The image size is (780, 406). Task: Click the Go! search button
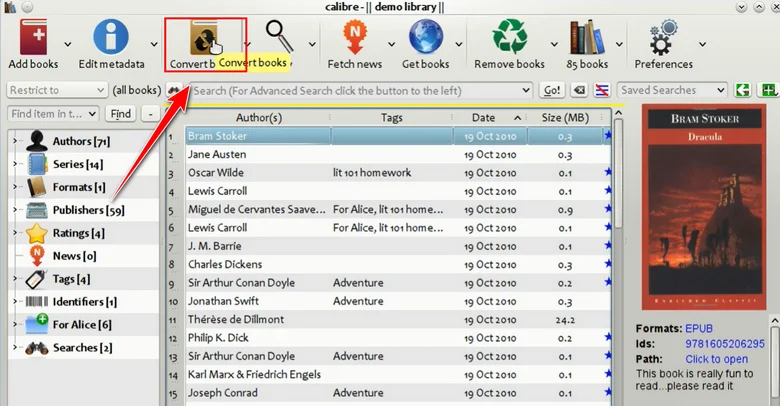point(552,90)
